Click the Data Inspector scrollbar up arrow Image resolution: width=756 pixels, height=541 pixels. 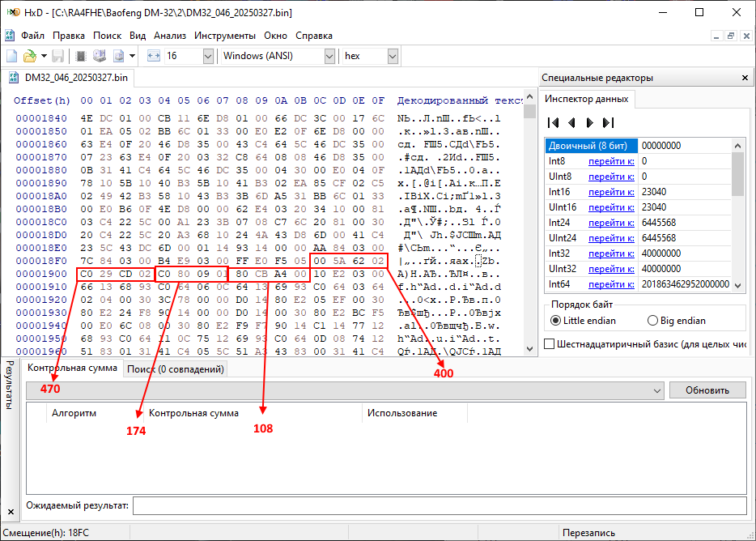(x=737, y=145)
